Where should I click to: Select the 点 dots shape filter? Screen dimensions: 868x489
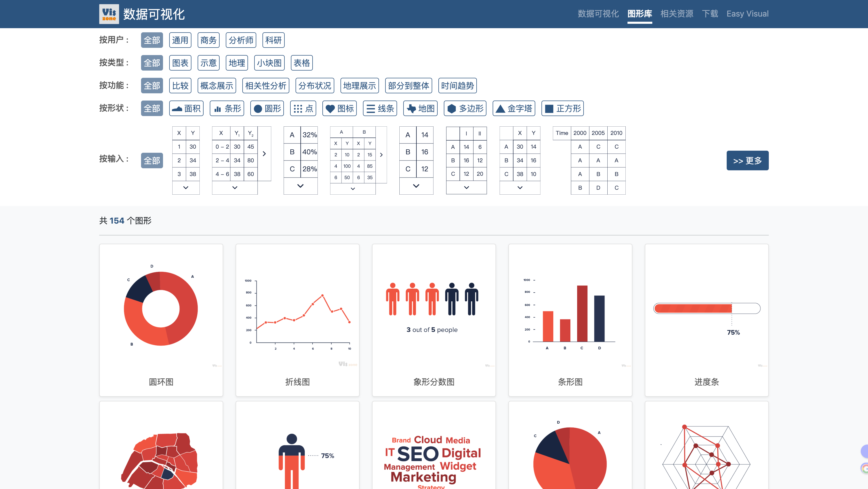[303, 109]
